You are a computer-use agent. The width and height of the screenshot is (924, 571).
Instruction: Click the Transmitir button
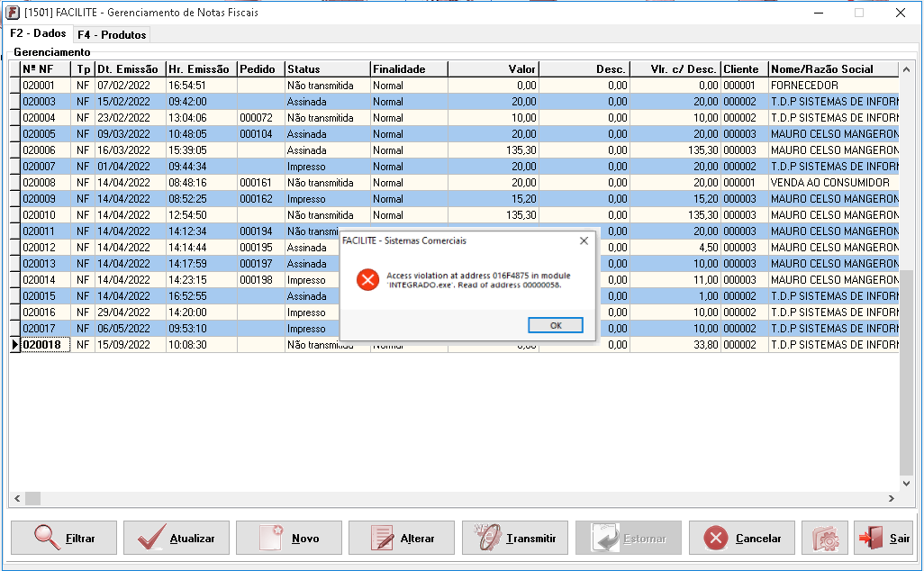click(x=514, y=538)
